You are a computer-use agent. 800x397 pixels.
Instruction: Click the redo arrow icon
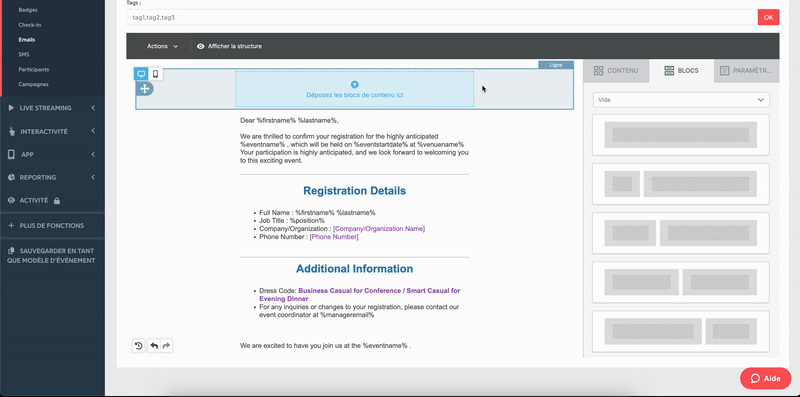166,346
